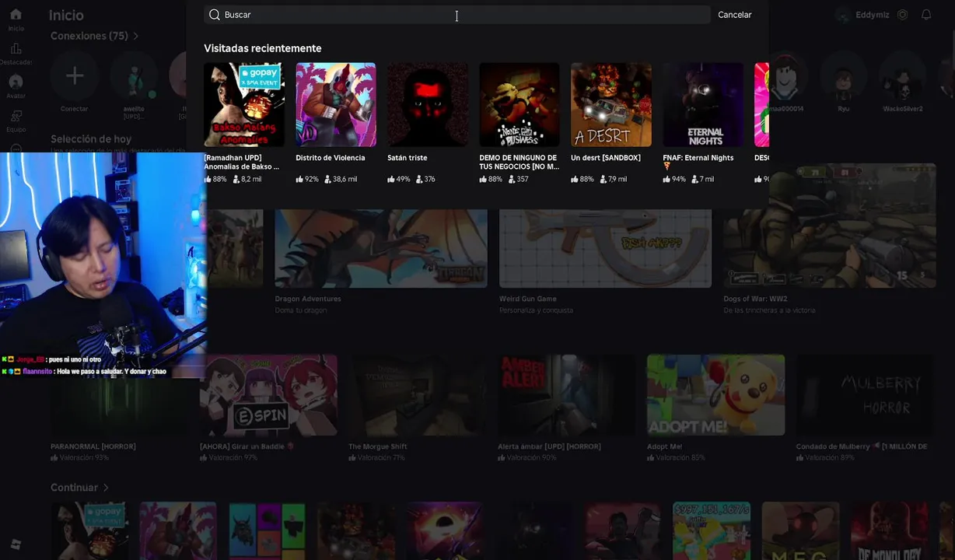Open Destacadas charts icon in sidebar
955x560 pixels.
coord(16,49)
